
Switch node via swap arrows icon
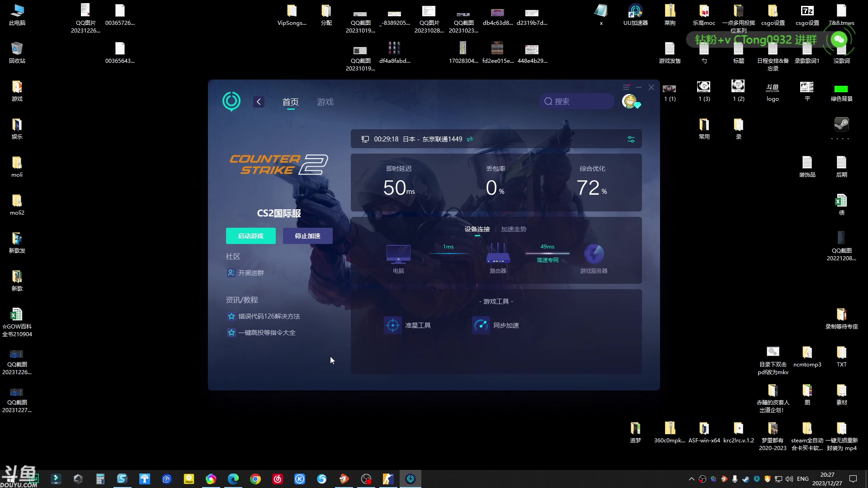coord(470,139)
